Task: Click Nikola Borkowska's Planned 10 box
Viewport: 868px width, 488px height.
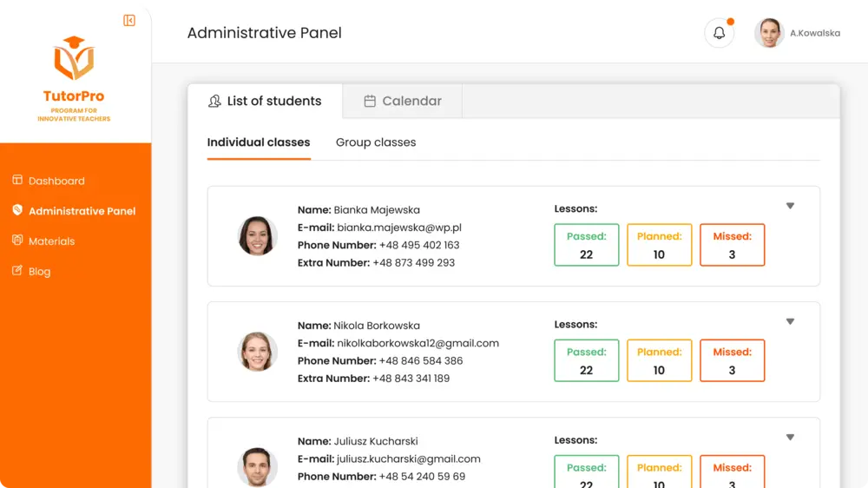Action: point(660,360)
